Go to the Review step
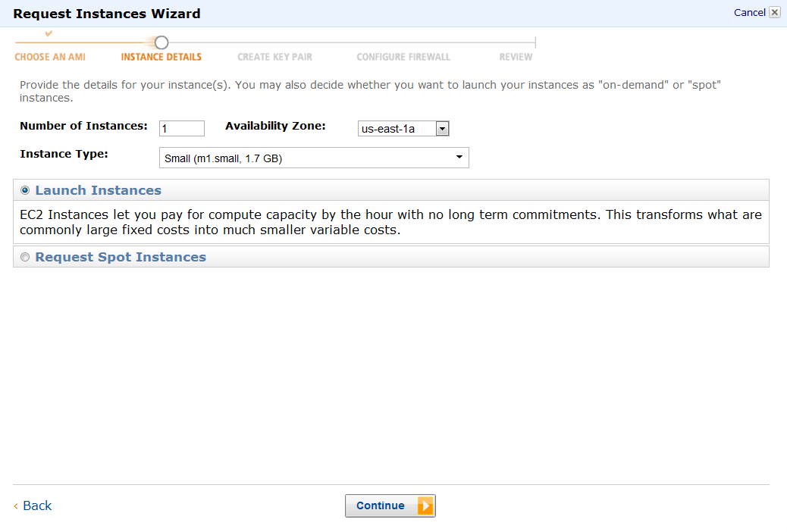The height and width of the screenshot is (532, 787). pyautogui.click(x=516, y=57)
